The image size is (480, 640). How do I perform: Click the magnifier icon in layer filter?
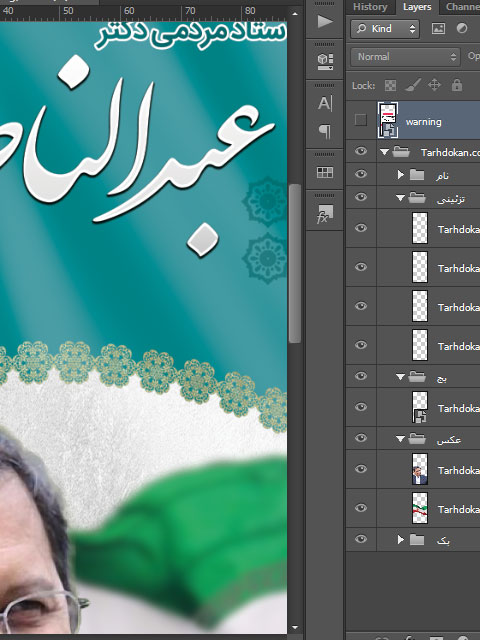tap(361, 28)
